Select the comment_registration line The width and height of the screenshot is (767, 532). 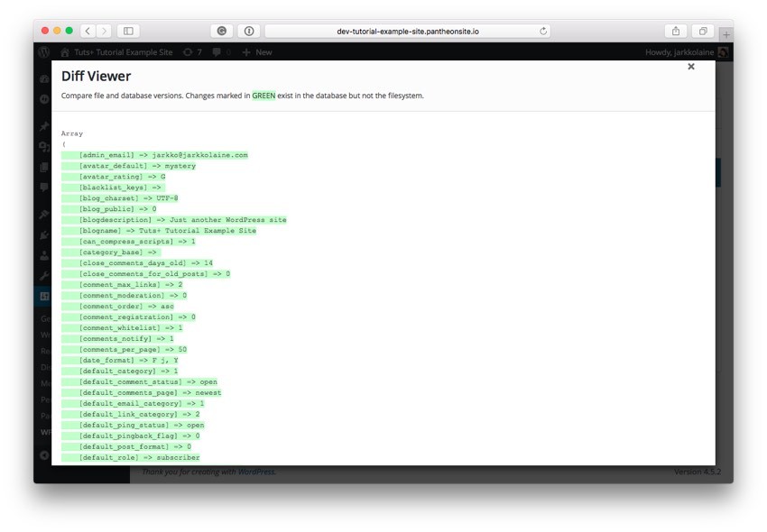pos(129,316)
